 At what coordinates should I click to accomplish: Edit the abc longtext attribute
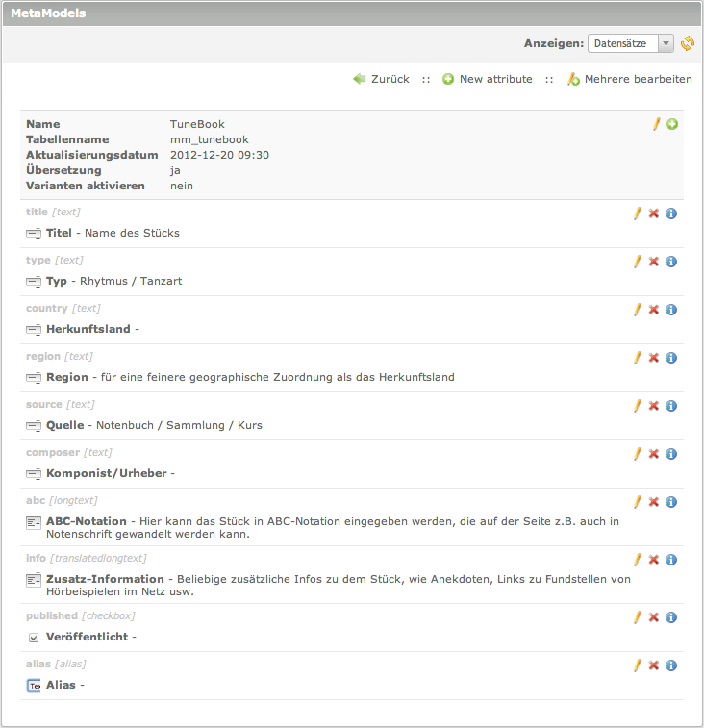(x=637, y=502)
